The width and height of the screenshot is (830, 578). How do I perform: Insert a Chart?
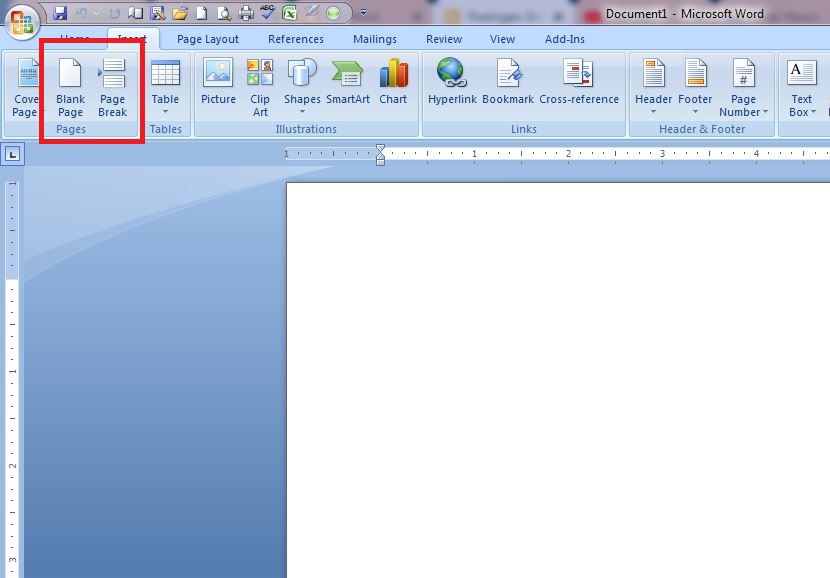tap(393, 82)
